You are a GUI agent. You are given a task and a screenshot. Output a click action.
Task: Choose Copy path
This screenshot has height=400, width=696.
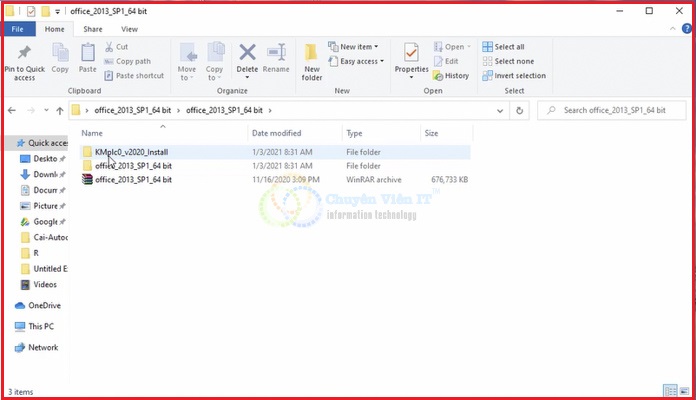tap(127, 61)
